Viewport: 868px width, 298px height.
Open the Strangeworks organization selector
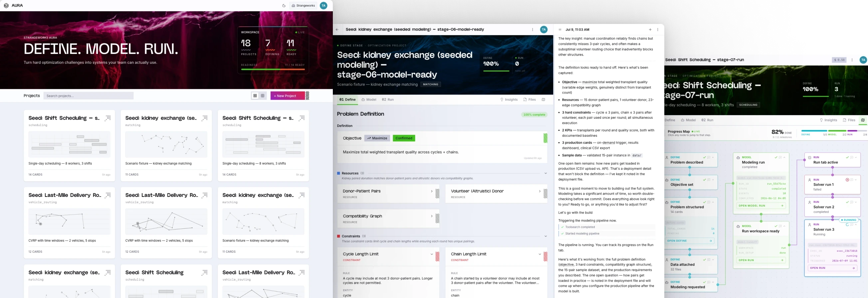(303, 6)
